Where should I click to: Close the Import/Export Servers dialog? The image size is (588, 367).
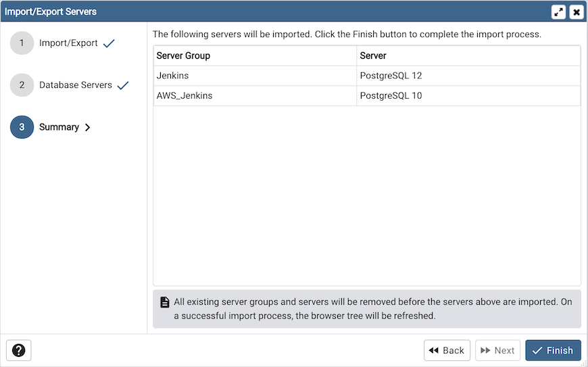[x=576, y=11]
